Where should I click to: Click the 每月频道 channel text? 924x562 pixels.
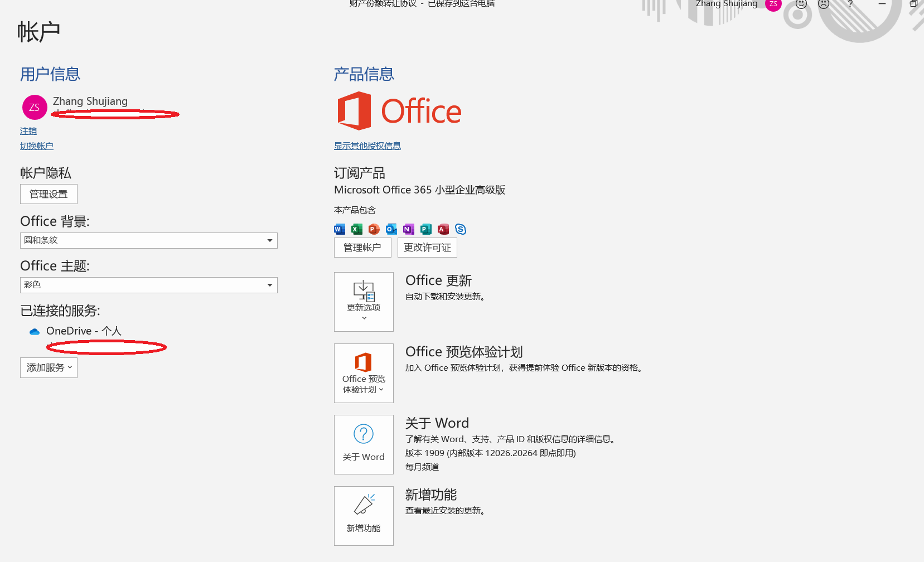coord(422,467)
